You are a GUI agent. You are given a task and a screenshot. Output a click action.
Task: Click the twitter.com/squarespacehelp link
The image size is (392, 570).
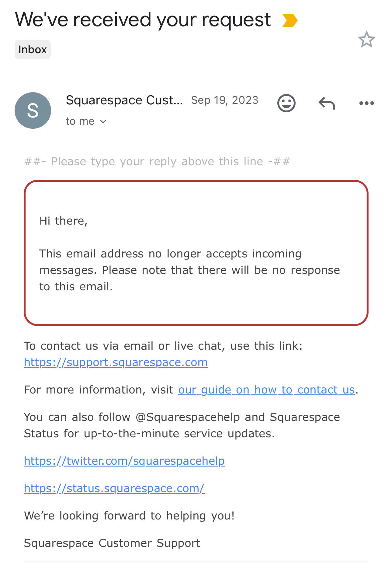(124, 460)
